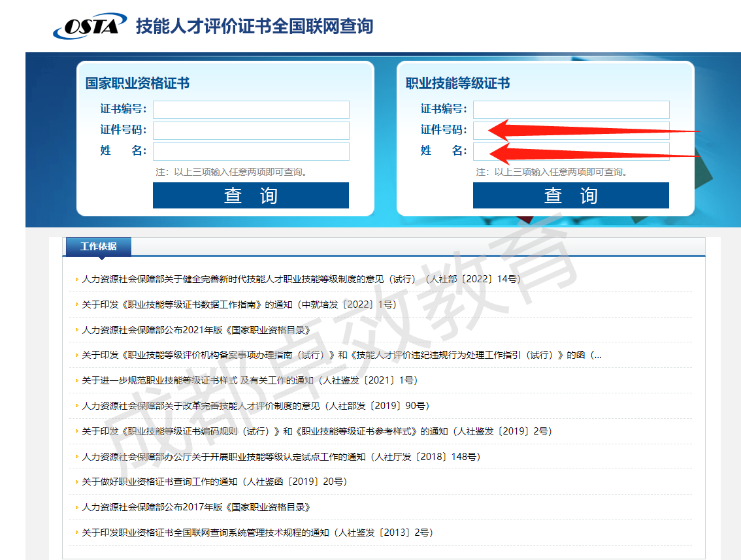Click the OSTA logo icon
Image resolution: width=741 pixels, height=560 pixels.
click(x=90, y=26)
